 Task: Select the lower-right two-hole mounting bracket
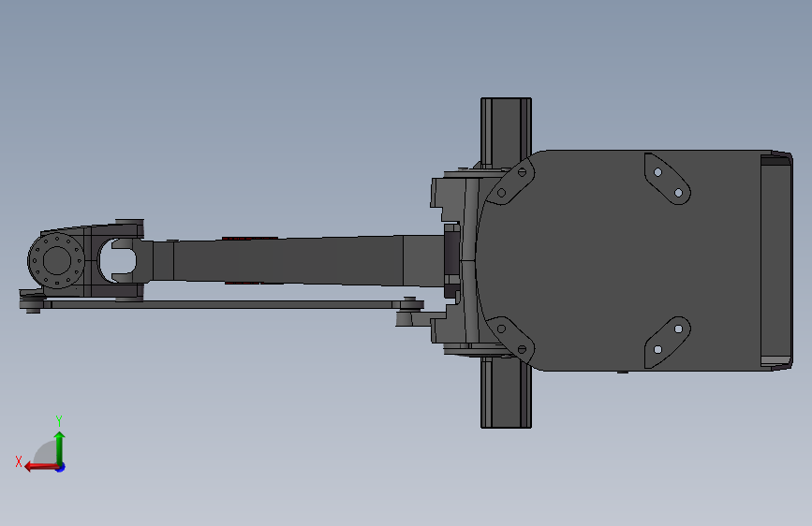click(x=668, y=343)
